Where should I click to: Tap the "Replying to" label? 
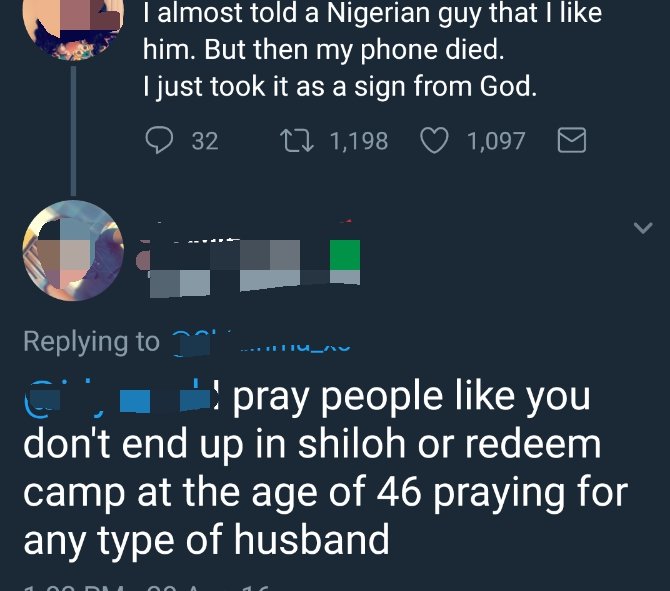click(x=91, y=342)
